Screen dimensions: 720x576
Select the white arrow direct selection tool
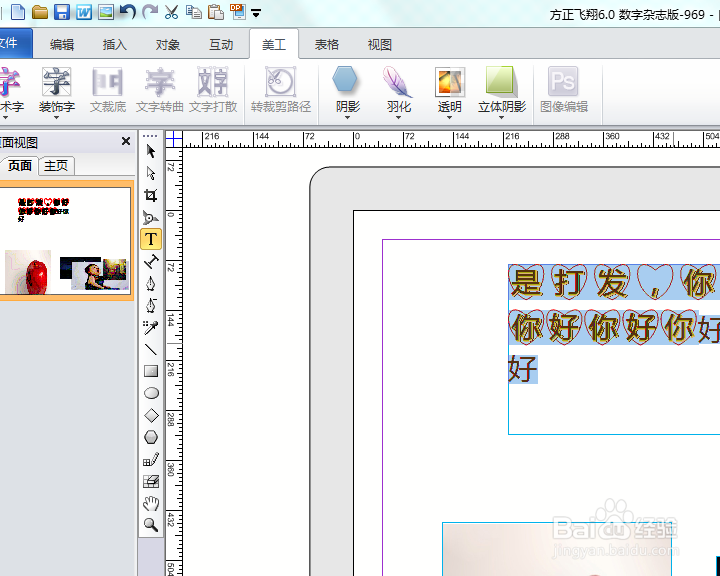pyautogui.click(x=151, y=173)
